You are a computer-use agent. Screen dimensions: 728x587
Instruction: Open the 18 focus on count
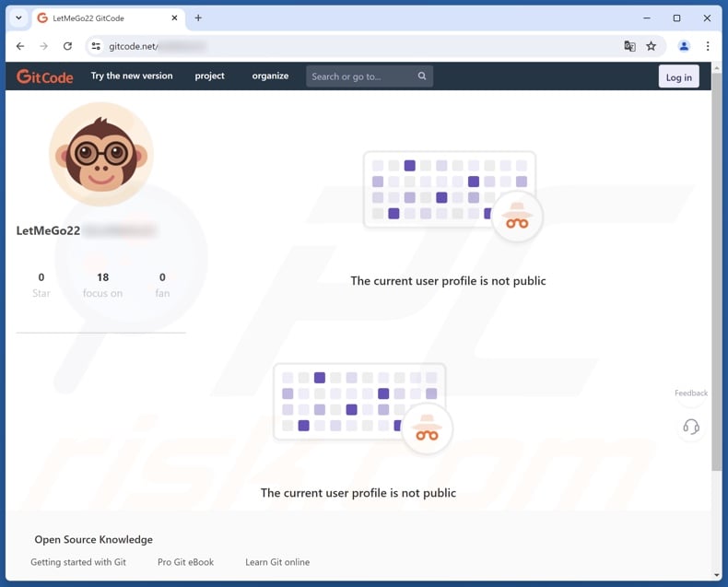(x=102, y=285)
